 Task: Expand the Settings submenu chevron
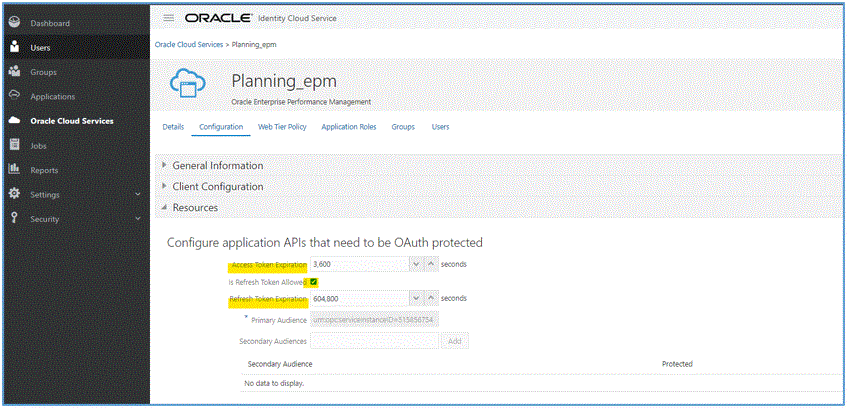tap(138, 195)
